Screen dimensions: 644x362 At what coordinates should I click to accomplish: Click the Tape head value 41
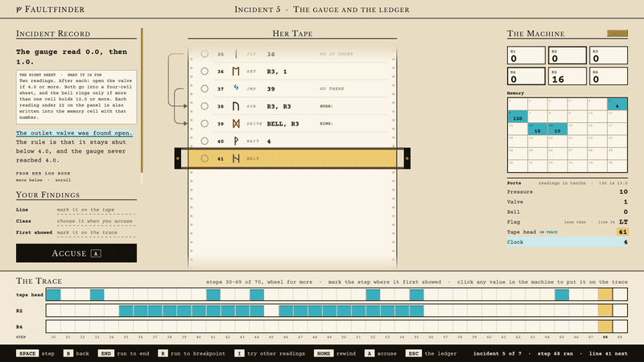pos(622,232)
